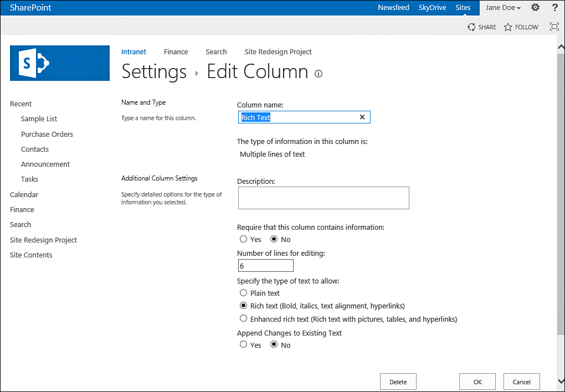Select Yes for Append Changes to Existing Text
The height and width of the screenshot is (392, 565).
(x=244, y=344)
